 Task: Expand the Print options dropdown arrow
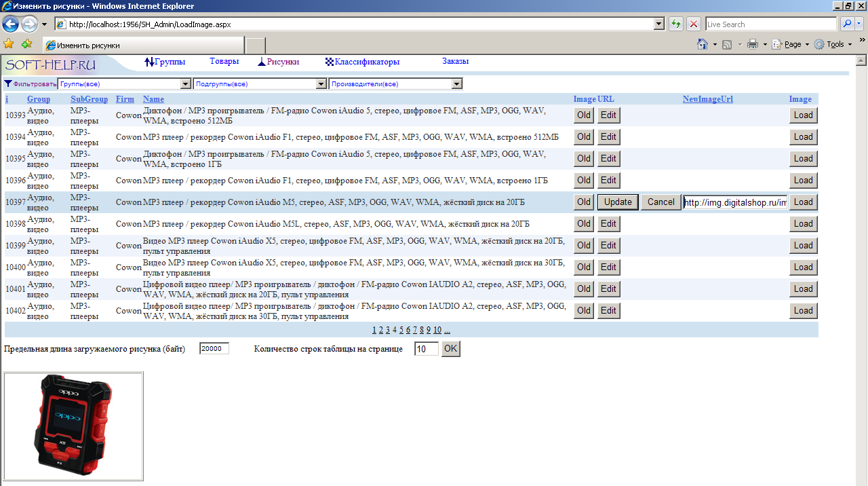pos(765,44)
